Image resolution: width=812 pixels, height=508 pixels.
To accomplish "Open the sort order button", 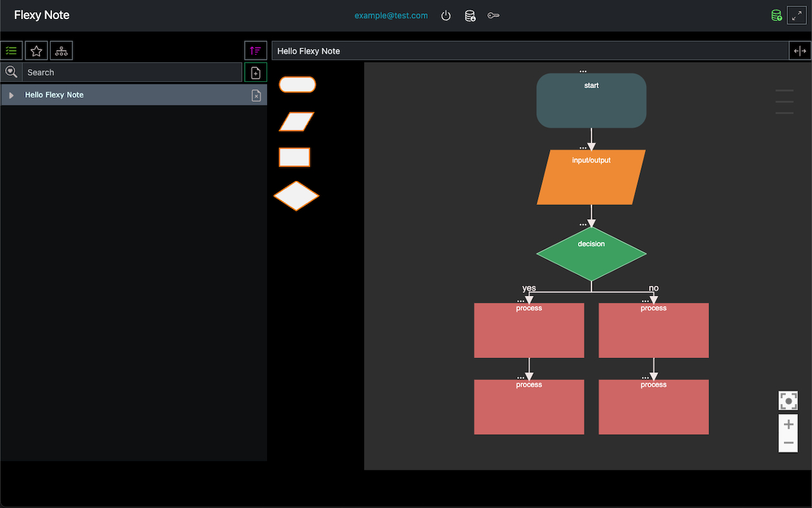I will 256,51.
